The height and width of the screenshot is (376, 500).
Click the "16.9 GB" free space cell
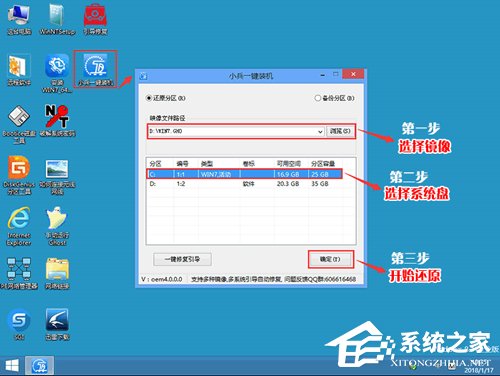click(288, 174)
